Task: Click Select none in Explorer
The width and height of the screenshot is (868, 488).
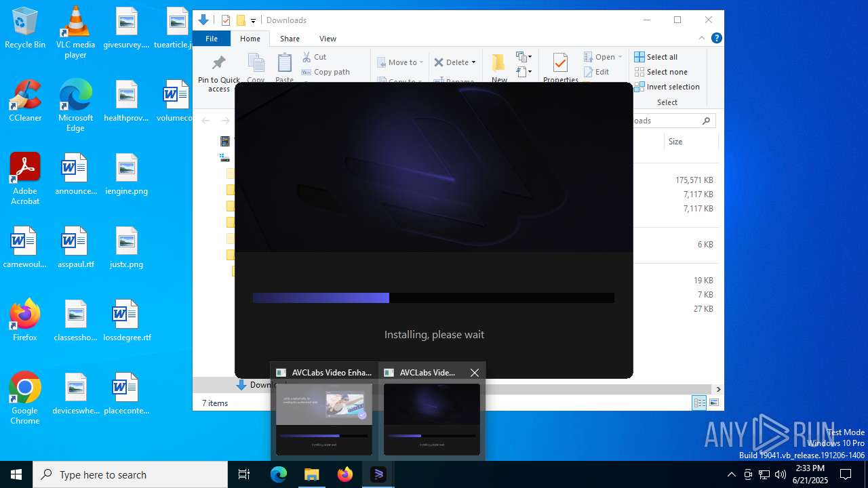Action: (x=660, y=72)
